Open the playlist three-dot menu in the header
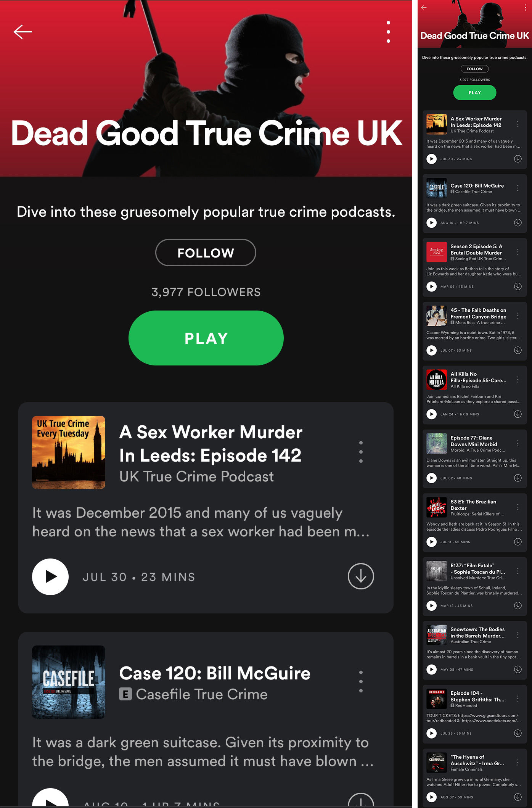The image size is (532, 808). [x=388, y=32]
